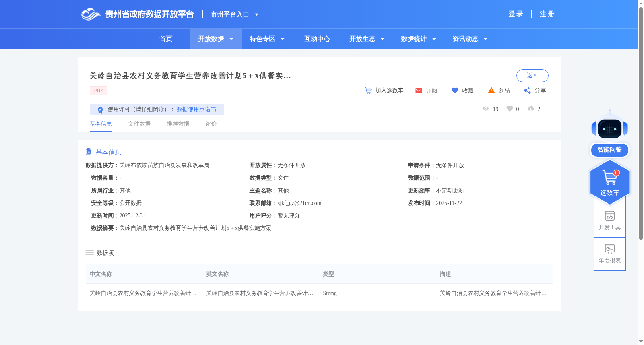Click the license badge icon
This screenshot has height=345, width=644.
click(100, 109)
